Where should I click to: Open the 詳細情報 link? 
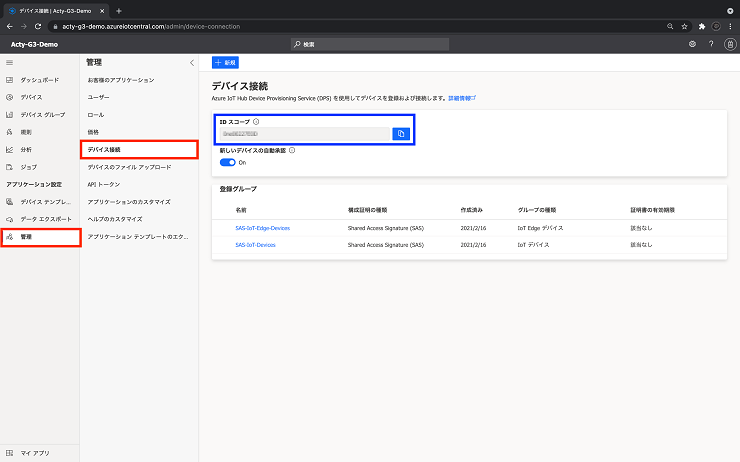coord(462,98)
